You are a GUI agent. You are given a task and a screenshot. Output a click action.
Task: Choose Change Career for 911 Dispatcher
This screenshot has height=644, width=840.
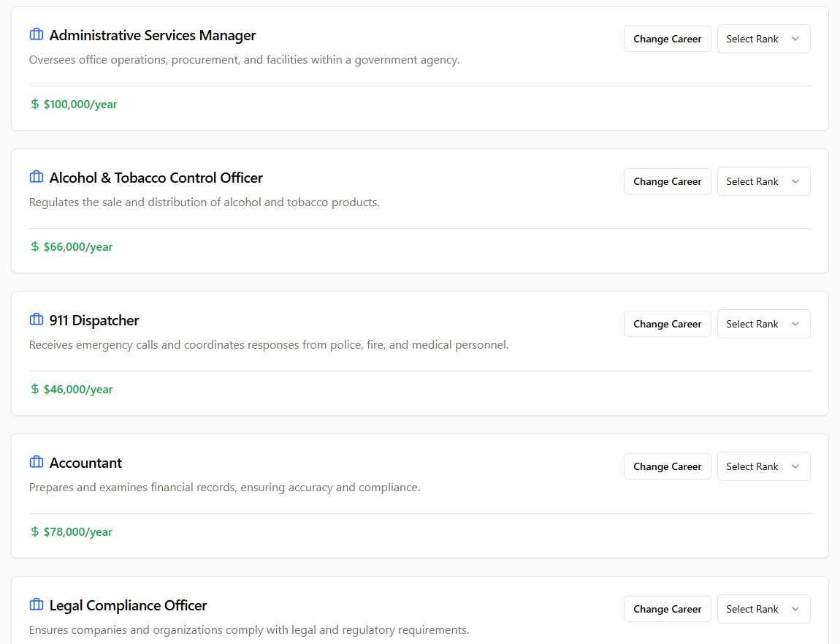[667, 324]
